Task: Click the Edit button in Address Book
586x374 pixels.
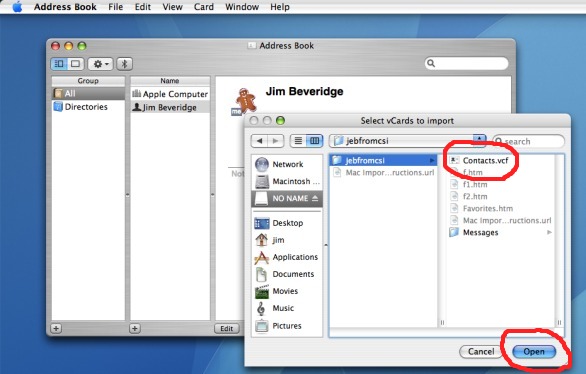Action: pyautogui.click(x=226, y=328)
